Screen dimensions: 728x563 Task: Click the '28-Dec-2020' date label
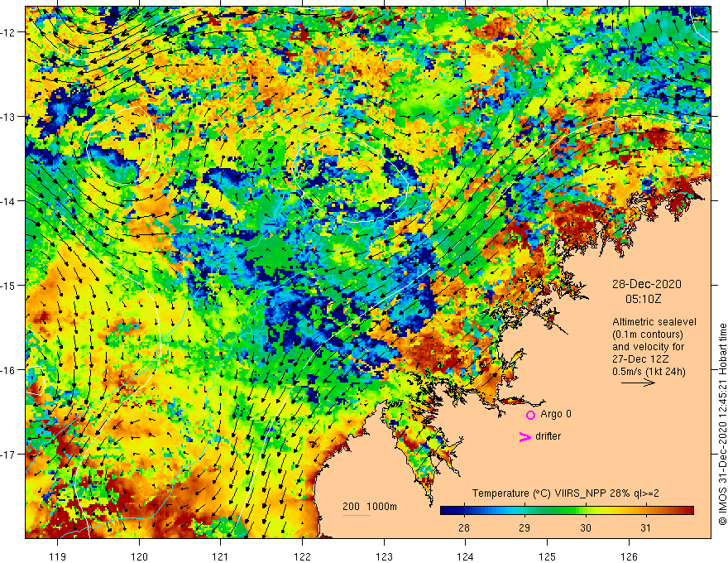(646, 284)
